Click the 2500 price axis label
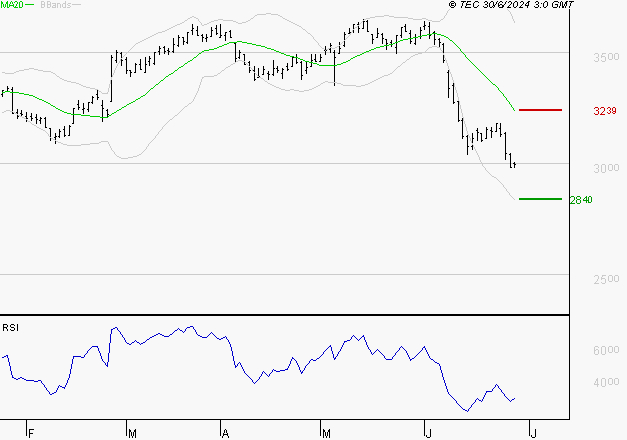The width and height of the screenshot is (627, 440). click(606, 279)
